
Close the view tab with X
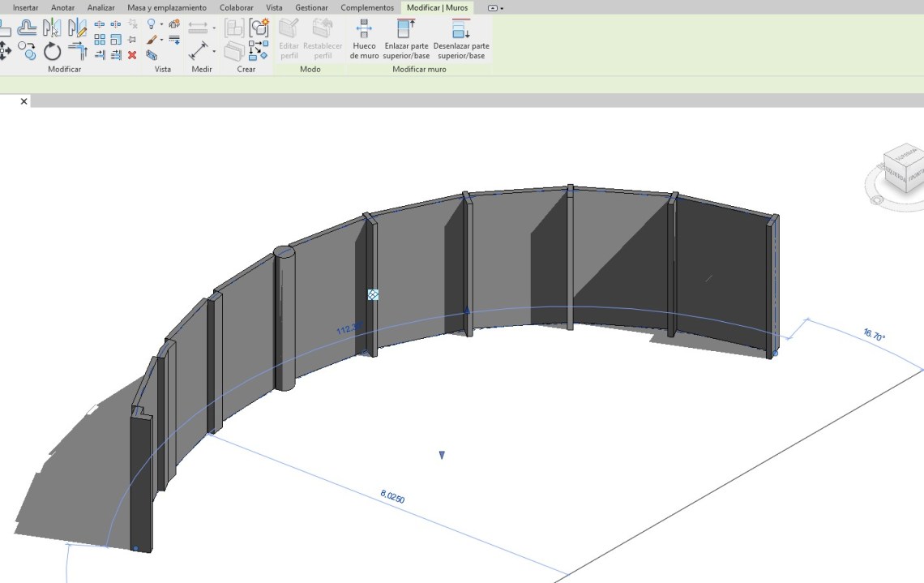pyautogui.click(x=24, y=101)
